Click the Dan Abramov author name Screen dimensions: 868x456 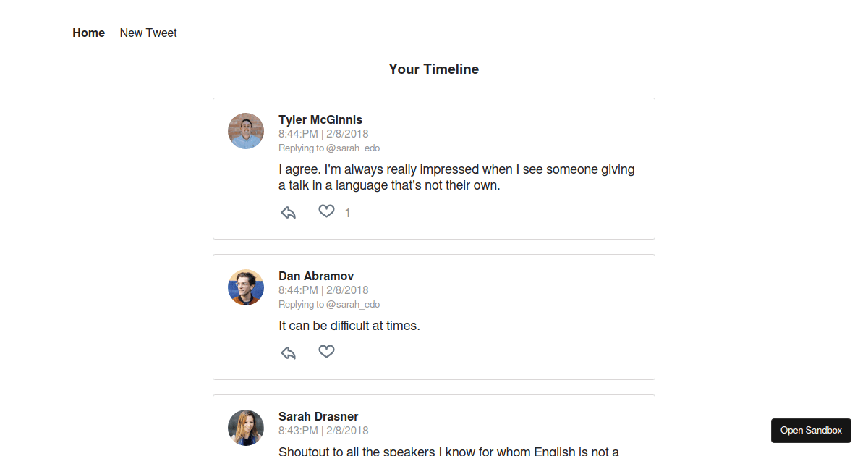coord(316,276)
